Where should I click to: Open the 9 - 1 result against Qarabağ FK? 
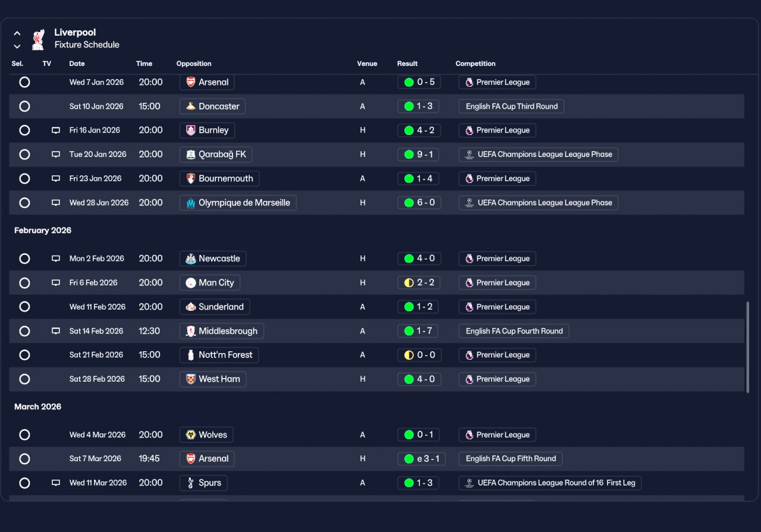tap(419, 155)
